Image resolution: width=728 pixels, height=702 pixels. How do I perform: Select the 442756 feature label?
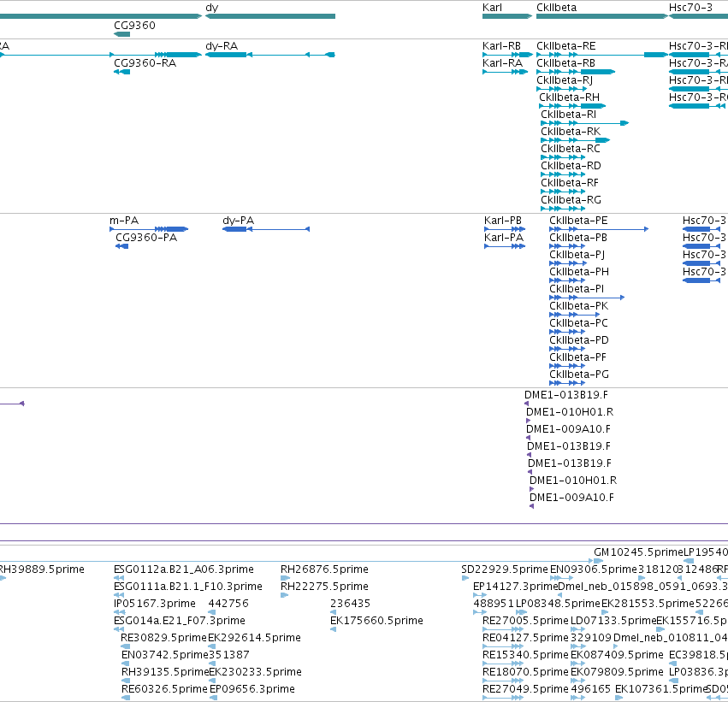pos(228,604)
